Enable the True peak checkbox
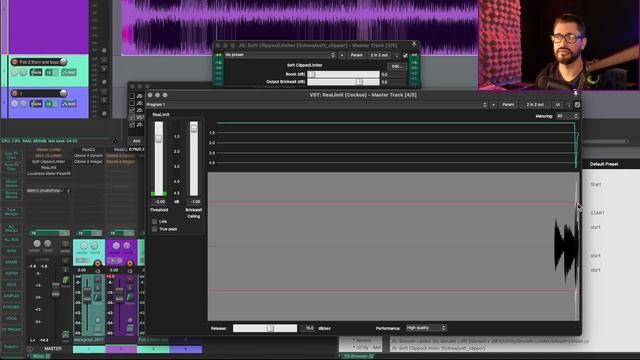Image resolution: width=640 pixels, height=360 pixels. click(x=154, y=229)
